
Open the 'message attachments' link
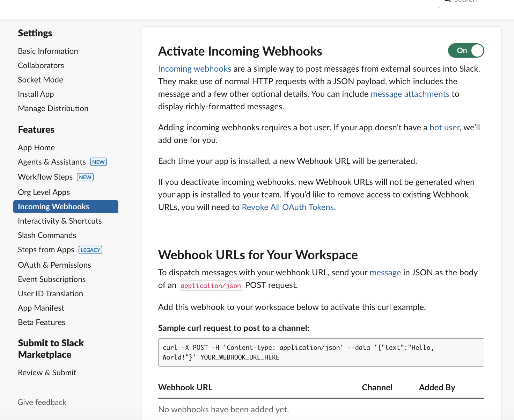coord(410,94)
